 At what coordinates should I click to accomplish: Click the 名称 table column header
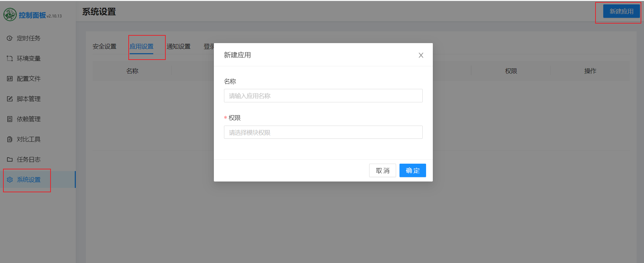point(132,71)
